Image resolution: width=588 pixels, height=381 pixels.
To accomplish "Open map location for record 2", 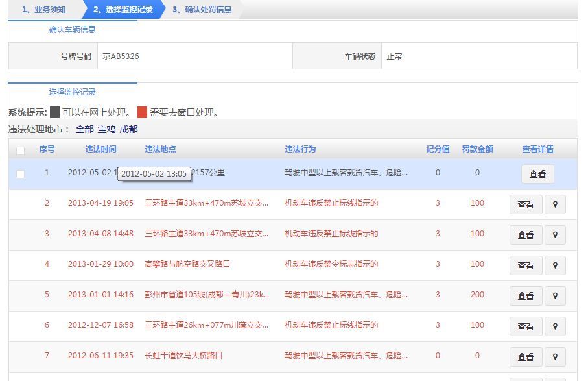I will click(555, 204).
